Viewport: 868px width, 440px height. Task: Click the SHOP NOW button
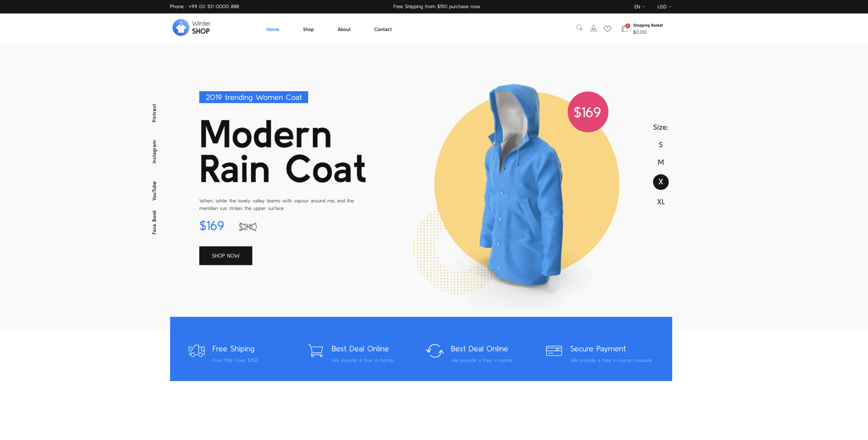point(225,256)
